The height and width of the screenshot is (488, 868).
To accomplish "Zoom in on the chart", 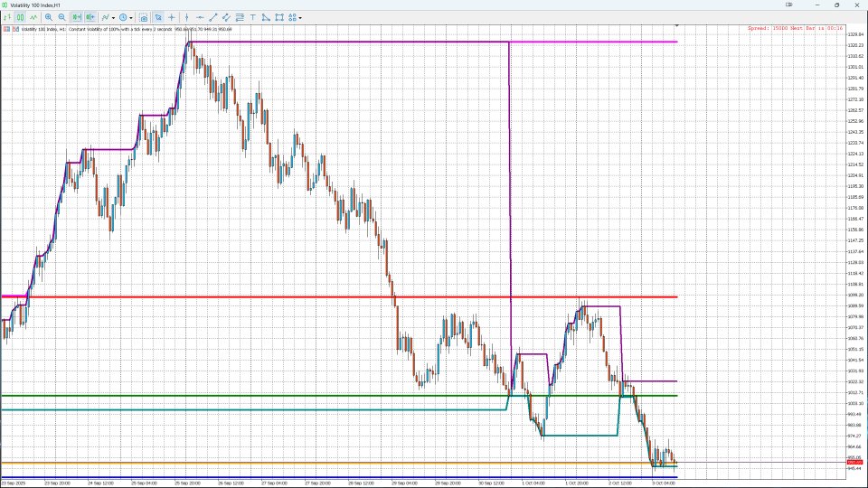I will coord(49,17).
